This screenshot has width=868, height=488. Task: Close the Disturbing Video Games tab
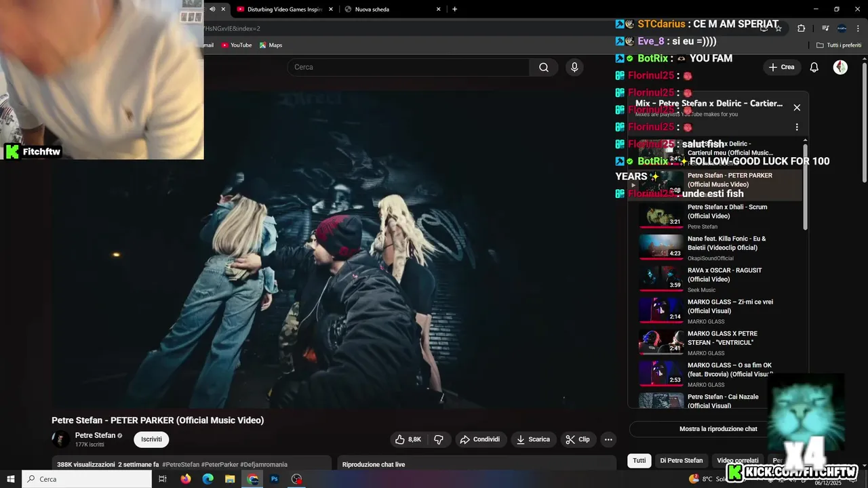tap(331, 9)
